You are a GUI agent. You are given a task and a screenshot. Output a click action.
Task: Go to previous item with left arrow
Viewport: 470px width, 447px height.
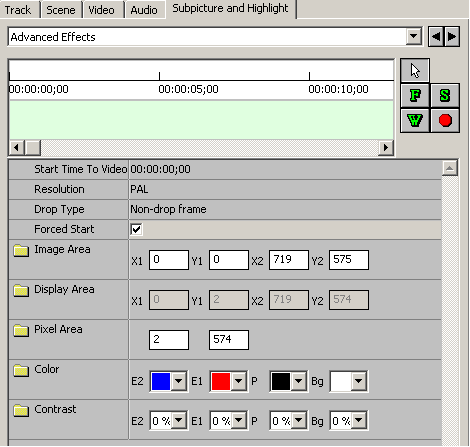(x=436, y=36)
